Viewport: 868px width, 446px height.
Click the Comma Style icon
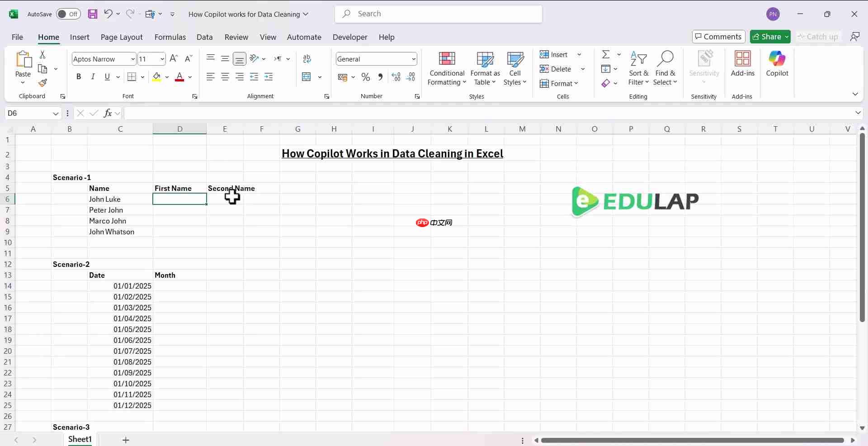tap(380, 77)
